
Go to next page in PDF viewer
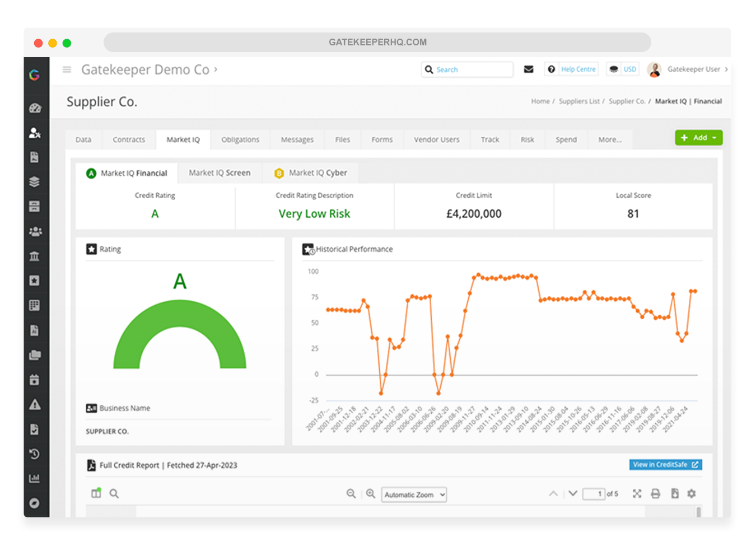coord(573,493)
